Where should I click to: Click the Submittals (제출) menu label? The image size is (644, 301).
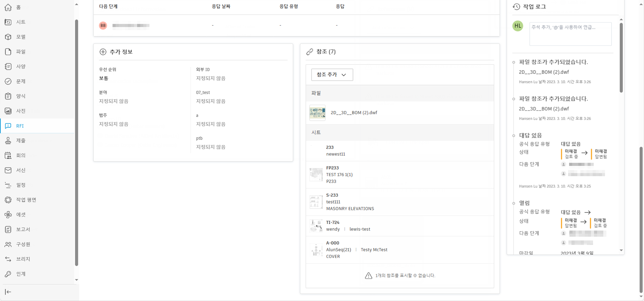[x=21, y=141]
